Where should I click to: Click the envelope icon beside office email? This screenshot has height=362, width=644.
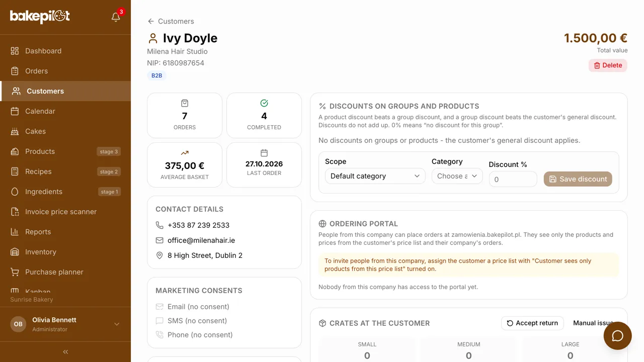pos(159,240)
